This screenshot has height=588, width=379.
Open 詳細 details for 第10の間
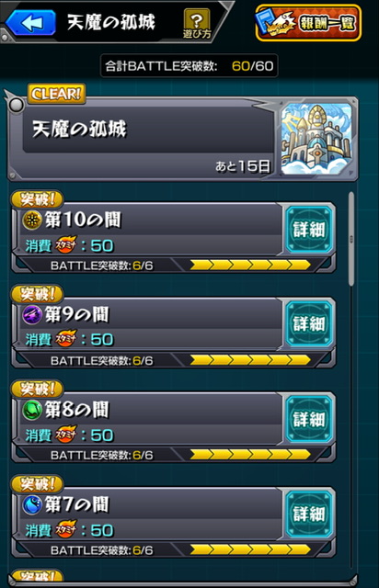pos(309,229)
